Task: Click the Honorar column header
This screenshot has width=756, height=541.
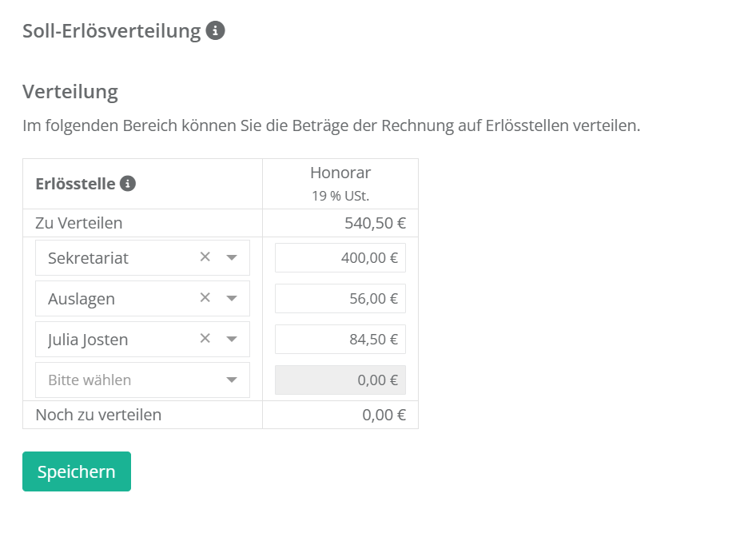Action: [x=340, y=173]
